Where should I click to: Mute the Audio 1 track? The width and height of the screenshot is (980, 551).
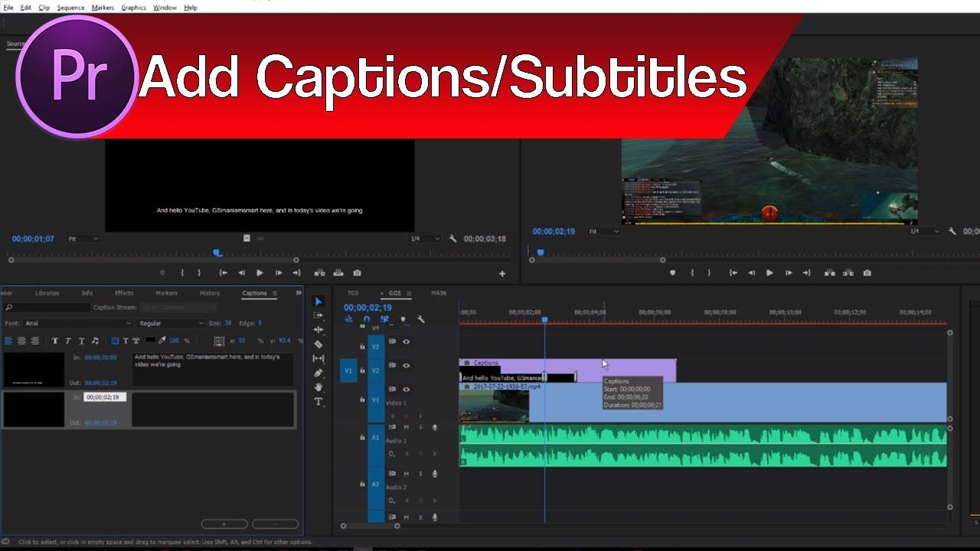(406, 427)
